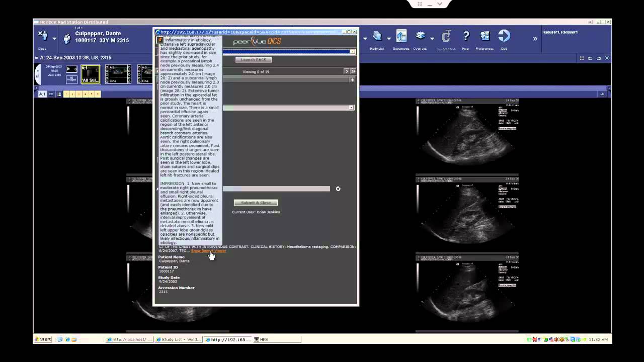
Task: Go to next case with single arrow
Action: [x=346, y=71]
